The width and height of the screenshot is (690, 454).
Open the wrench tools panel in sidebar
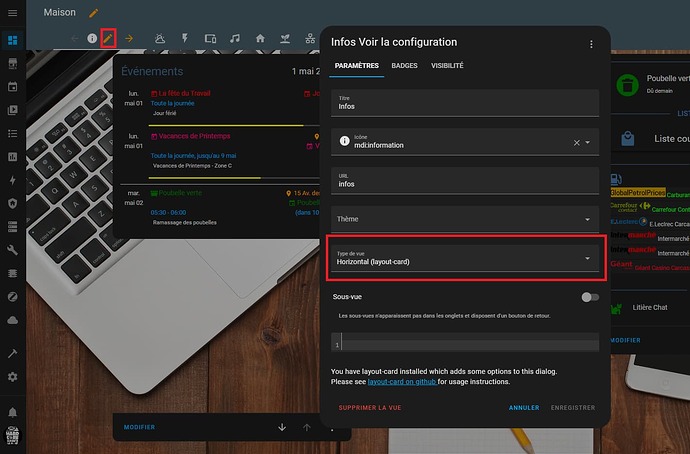click(x=12, y=250)
